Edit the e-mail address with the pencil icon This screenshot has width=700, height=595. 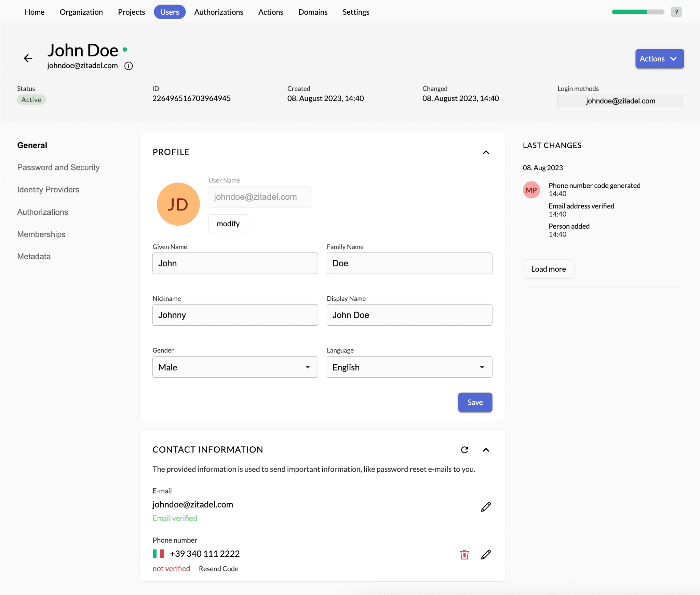[x=486, y=507]
